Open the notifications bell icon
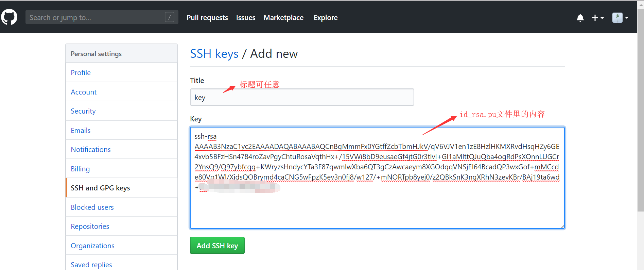This screenshot has height=270, width=644. [580, 18]
